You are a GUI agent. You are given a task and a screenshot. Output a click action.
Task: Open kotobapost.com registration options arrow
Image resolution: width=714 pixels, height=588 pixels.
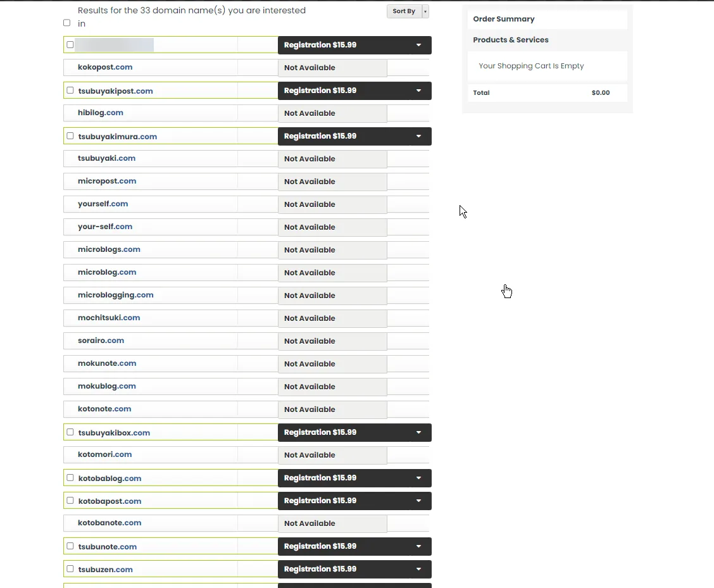[418, 501]
